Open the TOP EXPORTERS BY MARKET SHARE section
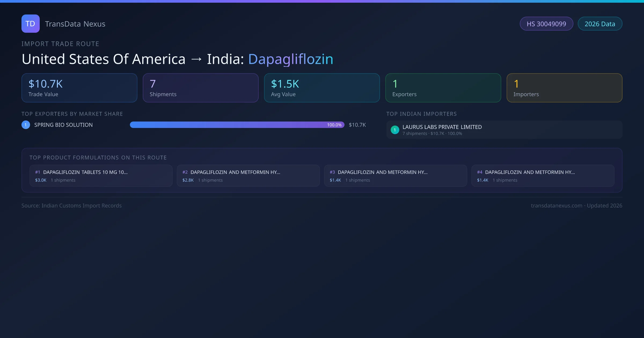The height and width of the screenshot is (338, 644). pyautogui.click(x=72, y=114)
